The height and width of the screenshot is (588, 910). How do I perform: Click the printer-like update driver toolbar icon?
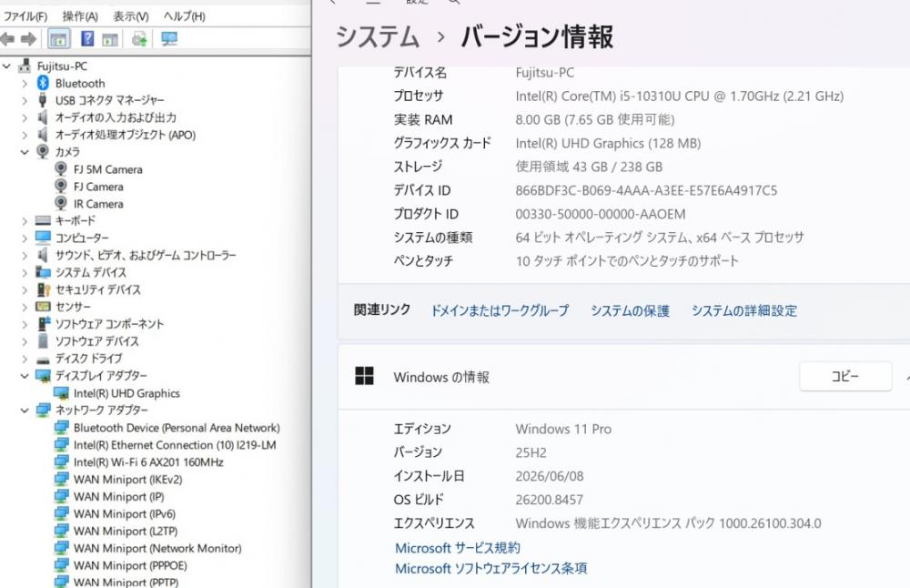tap(139, 39)
